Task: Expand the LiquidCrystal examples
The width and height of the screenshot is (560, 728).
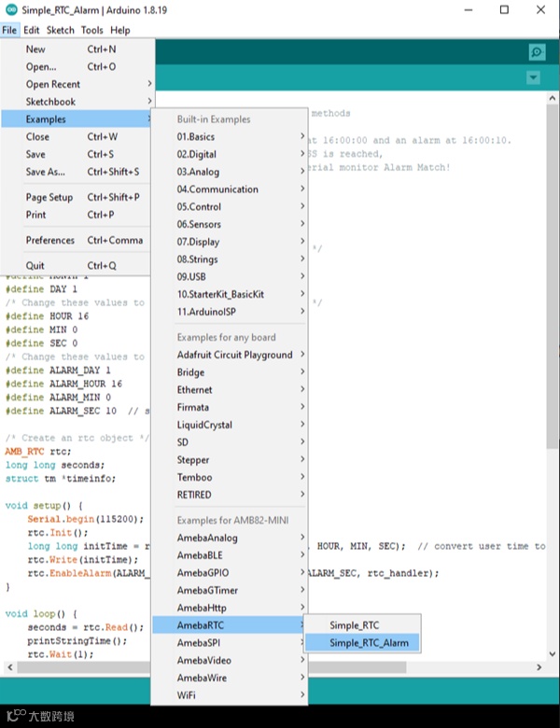Action: click(x=230, y=425)
